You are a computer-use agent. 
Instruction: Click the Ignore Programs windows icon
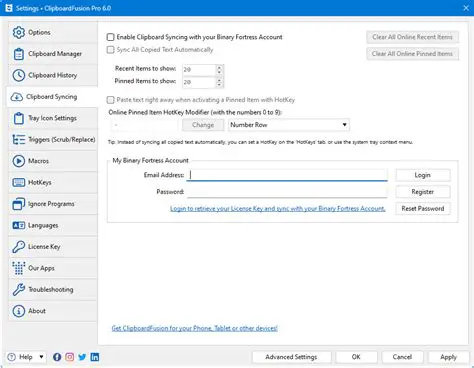point(19,204)
